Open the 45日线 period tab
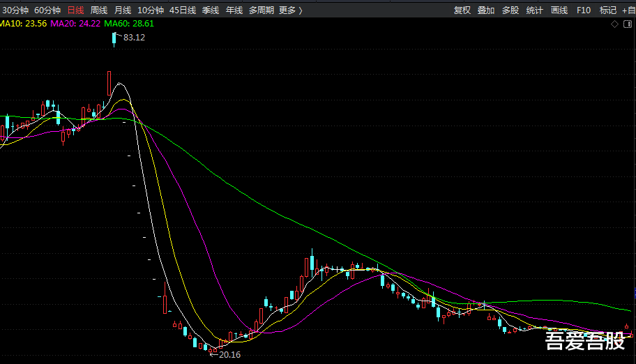 tap(183, 10)
